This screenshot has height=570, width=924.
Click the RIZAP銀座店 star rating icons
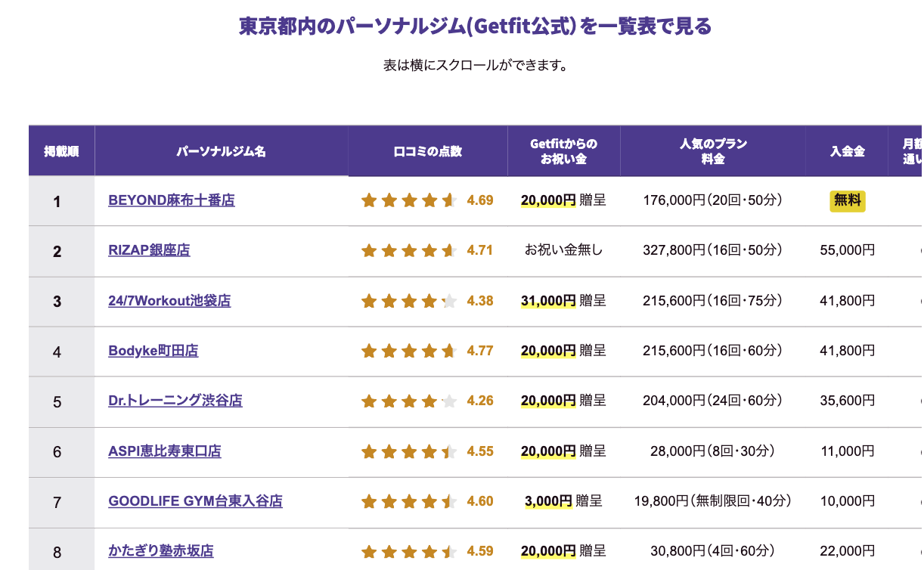(x=409, y=250)
